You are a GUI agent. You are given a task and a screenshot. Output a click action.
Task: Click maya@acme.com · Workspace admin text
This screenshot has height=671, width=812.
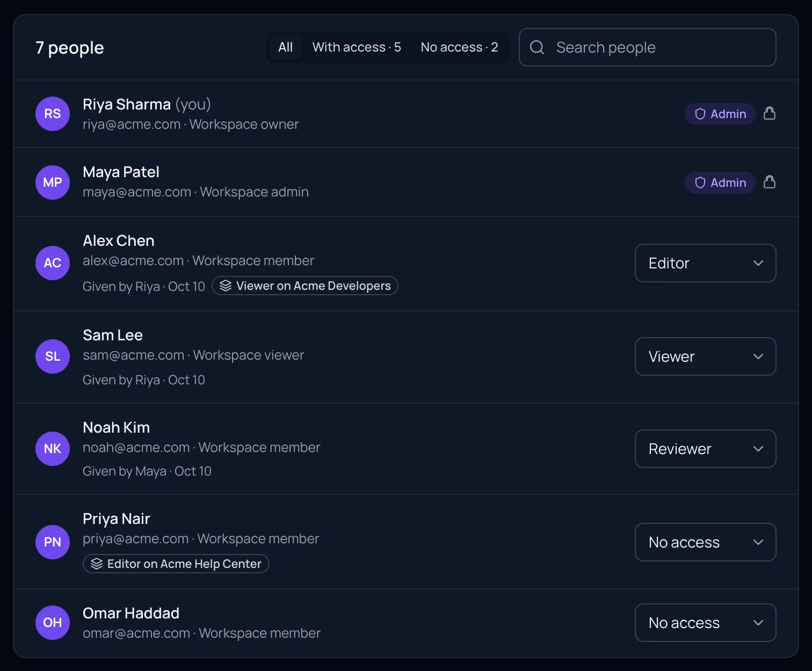pyautogui.click(x=195, y=192)
